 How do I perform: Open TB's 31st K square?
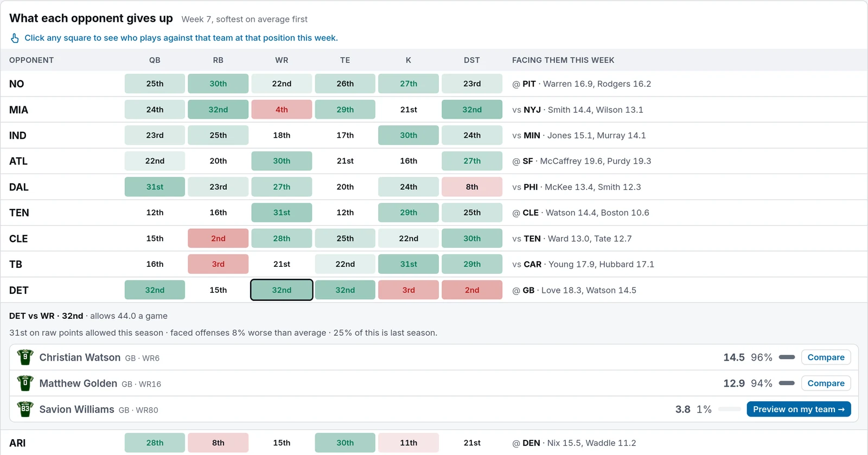(x=409, y=264)
